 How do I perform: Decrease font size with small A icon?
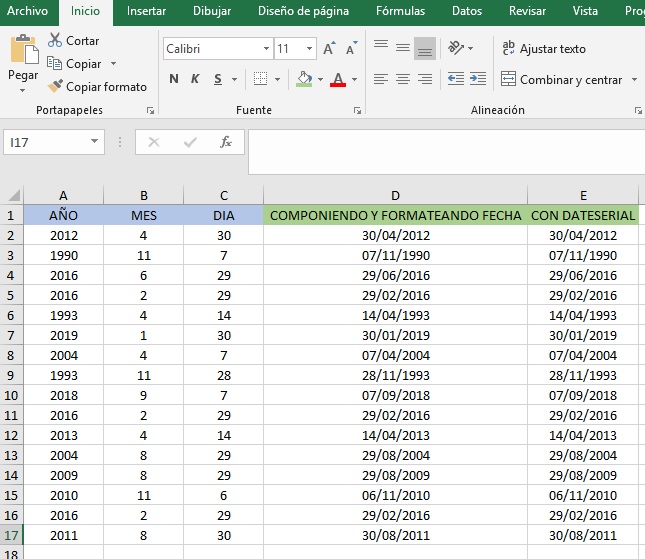[349, 50]
